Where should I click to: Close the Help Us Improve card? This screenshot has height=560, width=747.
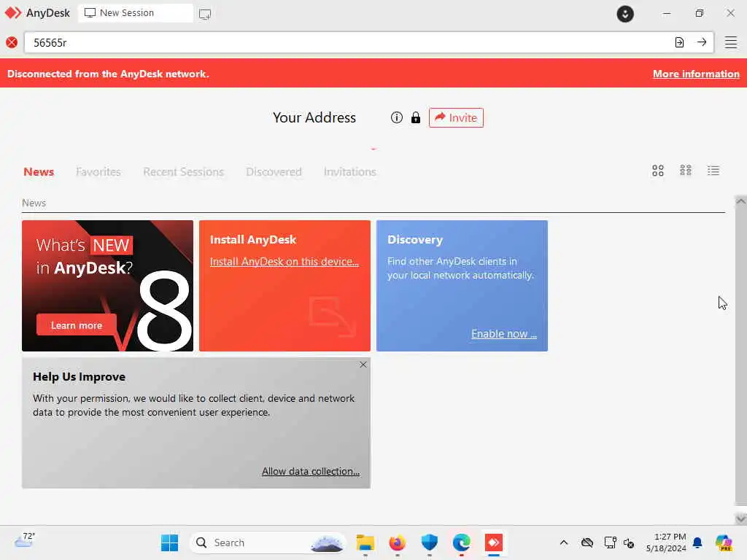[363, 365]
